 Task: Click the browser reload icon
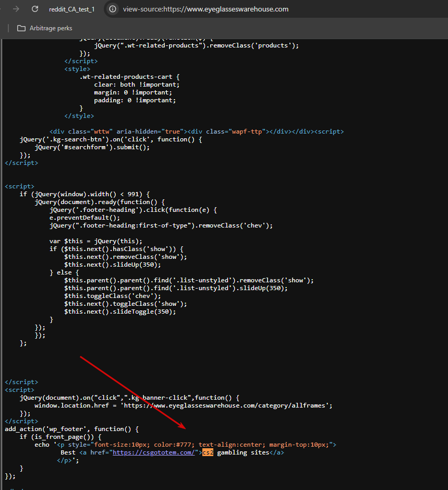click(35, 9)
